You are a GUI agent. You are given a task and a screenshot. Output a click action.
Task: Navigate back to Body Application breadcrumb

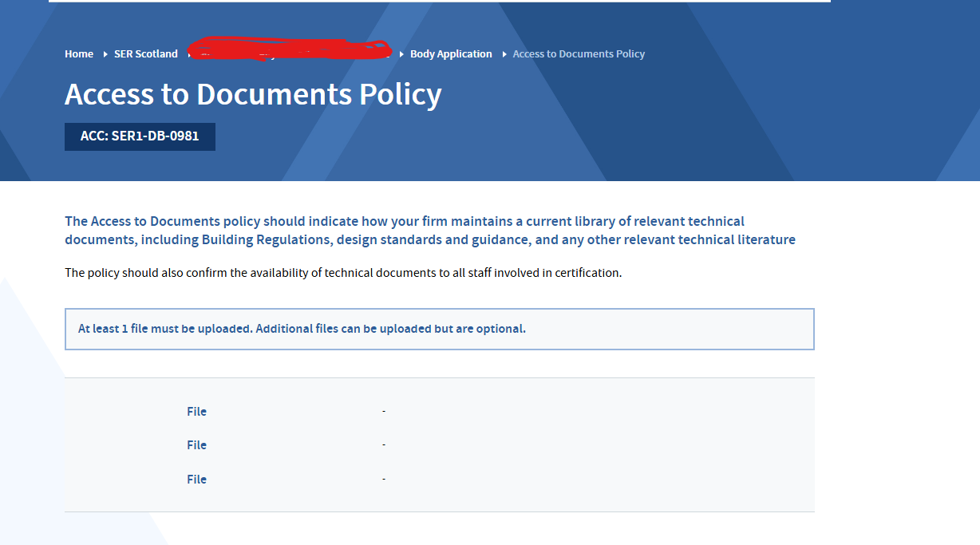[x=451, y=54]
